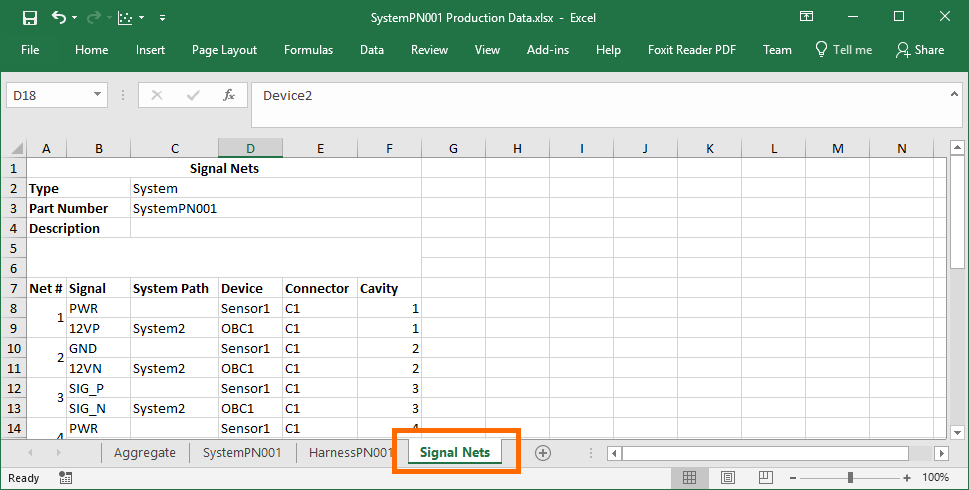
Task: Click the Connector header cell
Action: [x=319, y=289]
